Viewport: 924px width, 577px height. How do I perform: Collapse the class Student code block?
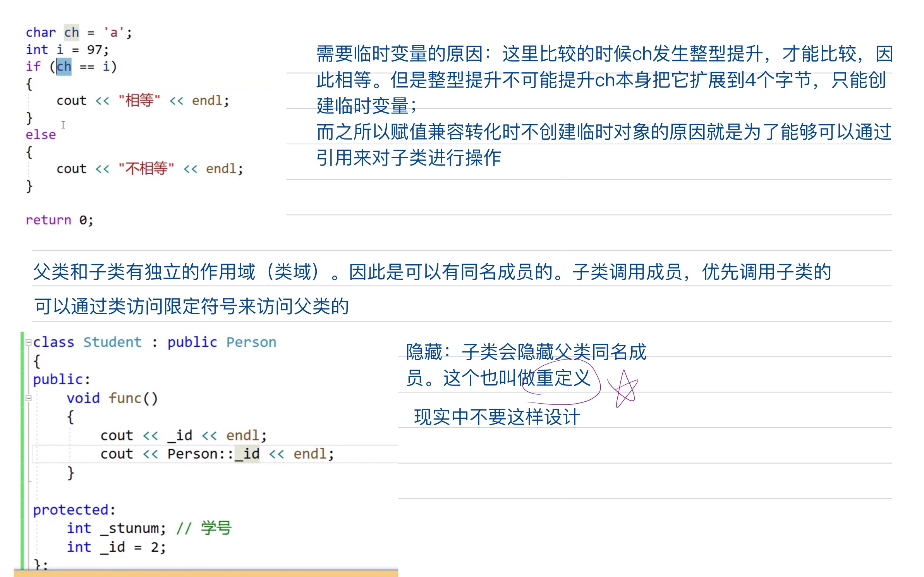click(28, 342)
